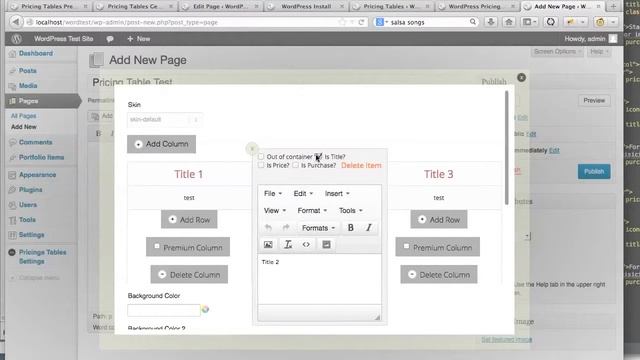This screenshot has height=360, width=640.
Task: Open Plugins in the admin sidebar
Action: coord(30,190)
